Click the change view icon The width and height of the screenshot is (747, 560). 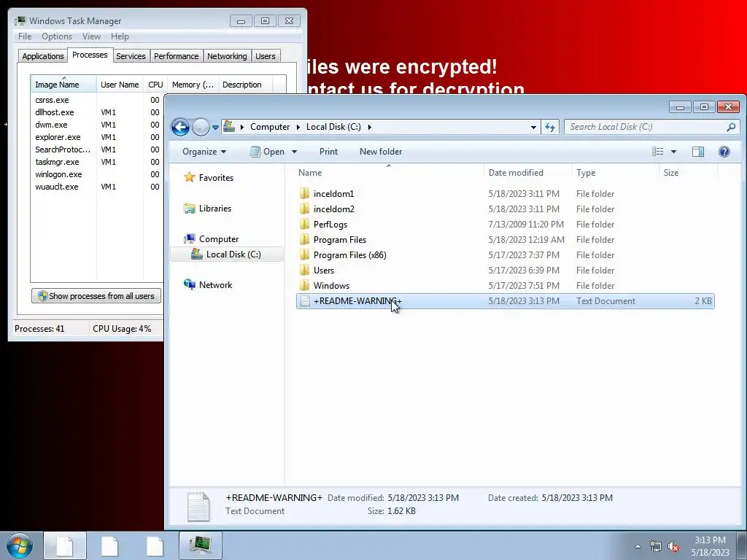(x=658, y=152)
